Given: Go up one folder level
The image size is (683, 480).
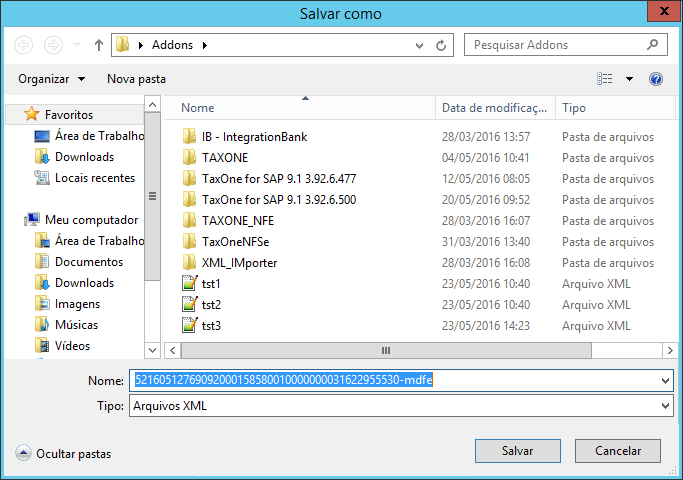Looking at the screenshot, I should [x=99, y=45].
